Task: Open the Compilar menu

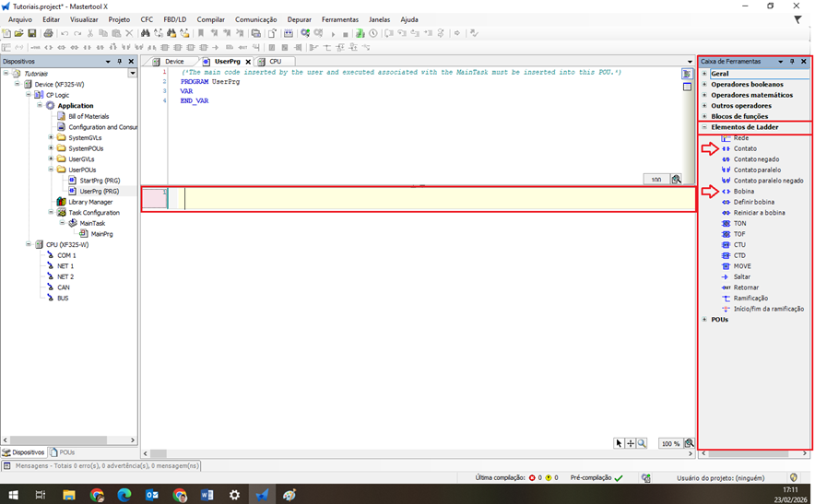Action: 210,19
